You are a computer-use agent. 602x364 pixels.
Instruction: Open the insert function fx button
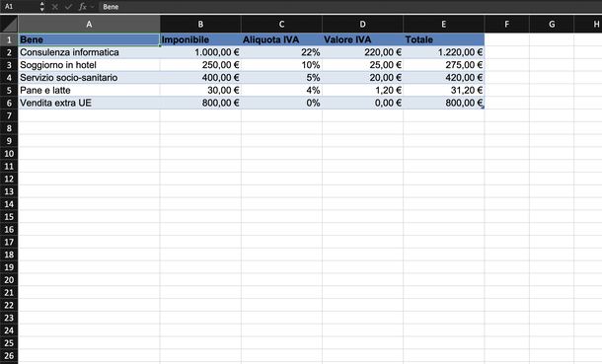tap(82, 7)
